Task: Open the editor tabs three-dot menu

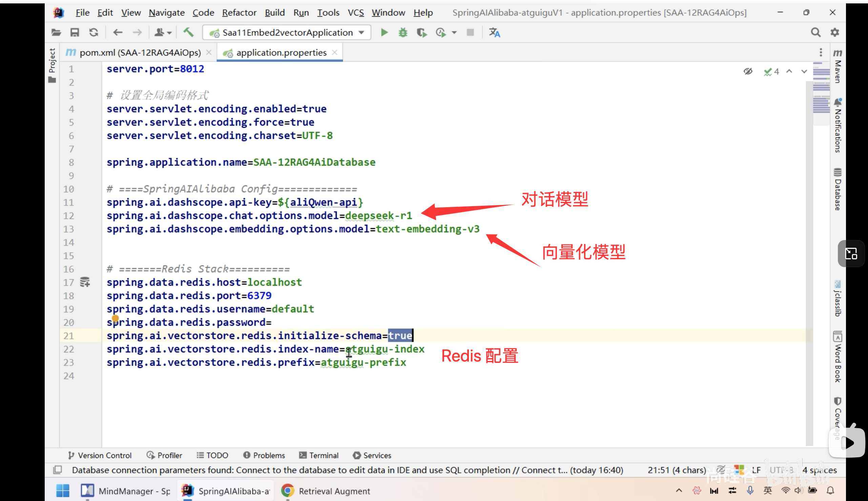Action: pos(821,52)
